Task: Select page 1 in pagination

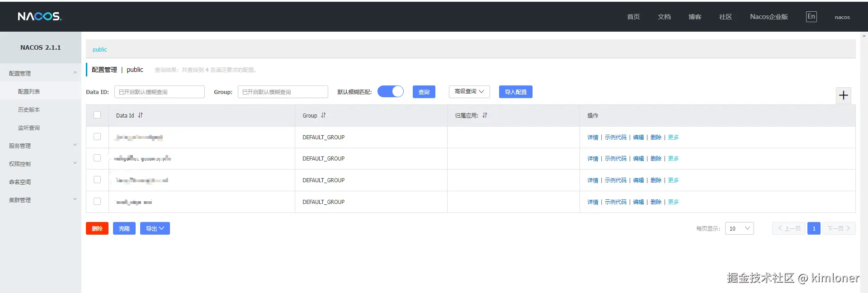Action: click(x=814, y=228)
